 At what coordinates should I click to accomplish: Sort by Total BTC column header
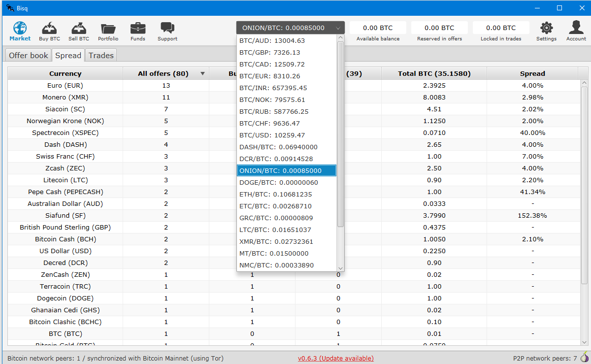(x=434, y=73)
